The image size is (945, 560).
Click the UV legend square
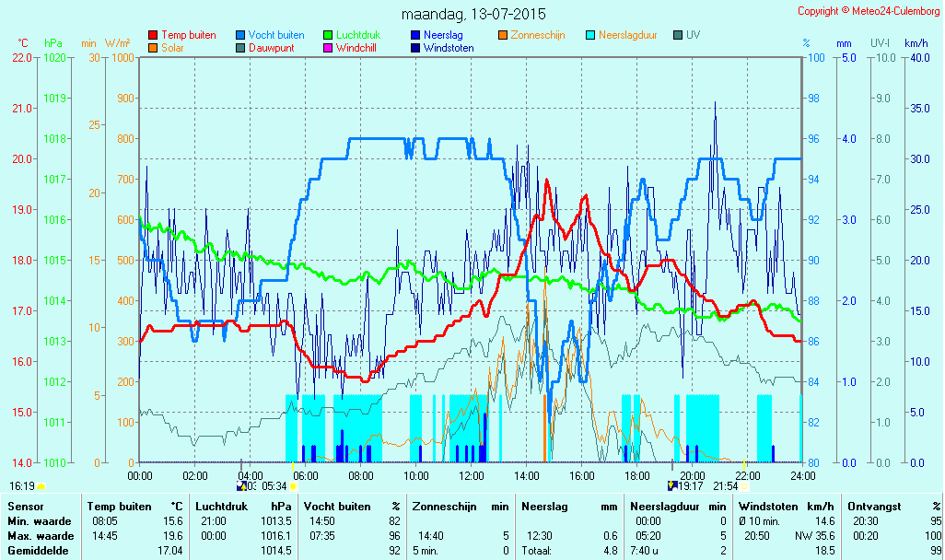click(678, 36)
